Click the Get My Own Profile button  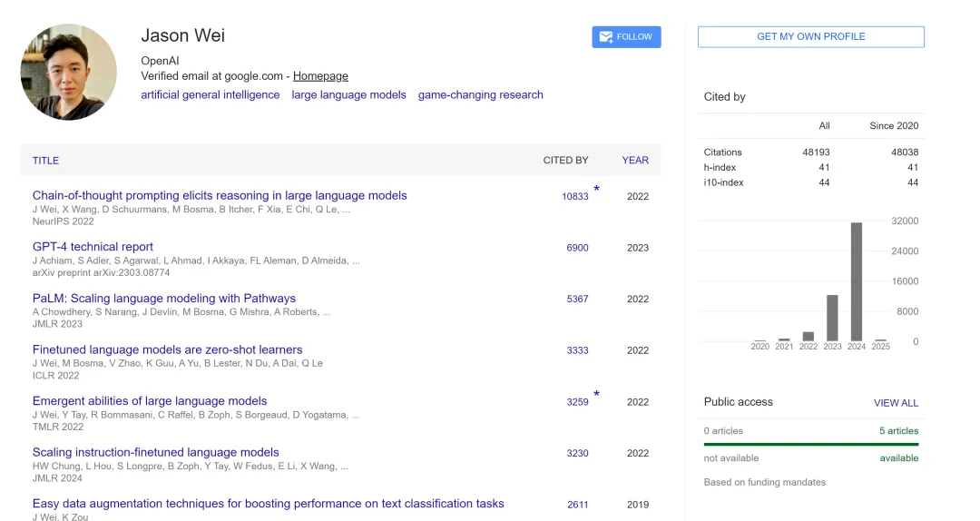[810, 37]
